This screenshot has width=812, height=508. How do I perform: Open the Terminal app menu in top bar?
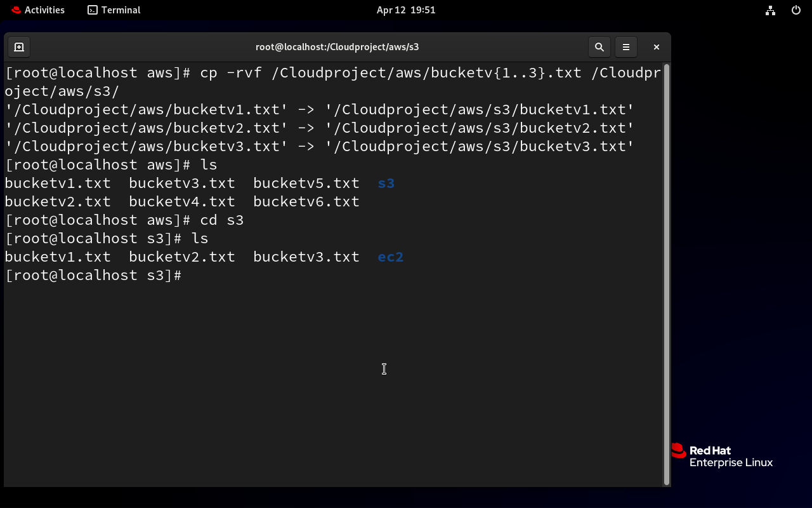pyautogui.click(x=114, y=10)
